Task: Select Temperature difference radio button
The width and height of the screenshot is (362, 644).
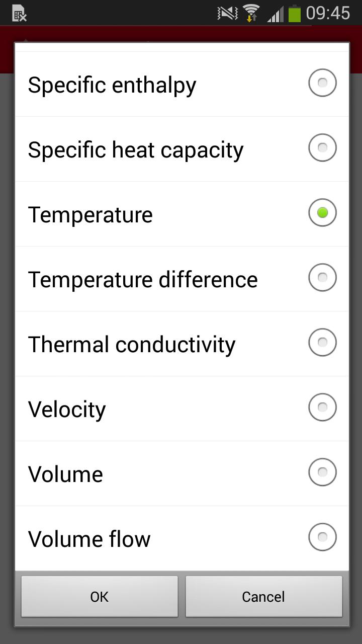Action: pyautogui.click(x=322, y=278)
